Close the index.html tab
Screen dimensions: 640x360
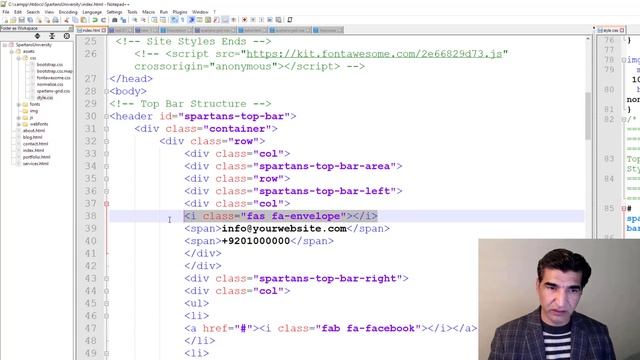tap(104, 30)
